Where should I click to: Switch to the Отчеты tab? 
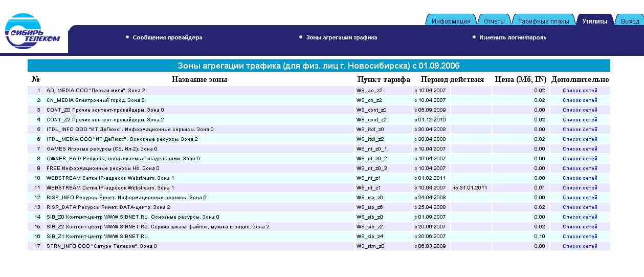(494, 21)
